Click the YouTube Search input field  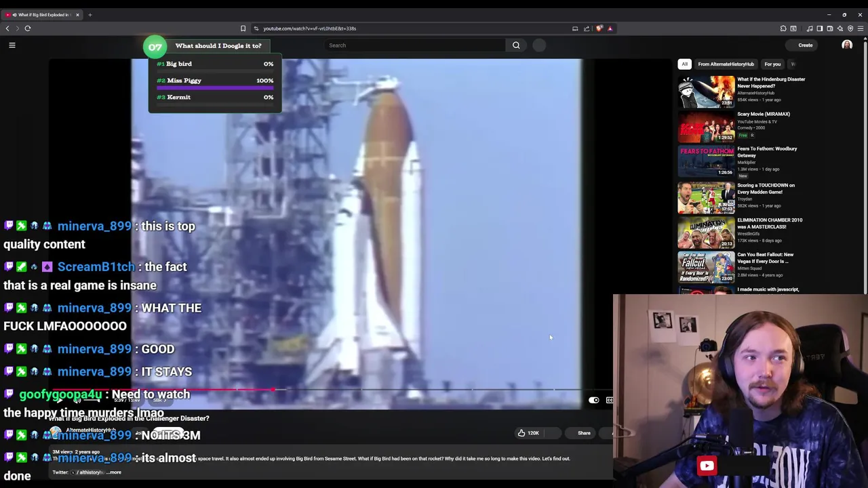415,45
